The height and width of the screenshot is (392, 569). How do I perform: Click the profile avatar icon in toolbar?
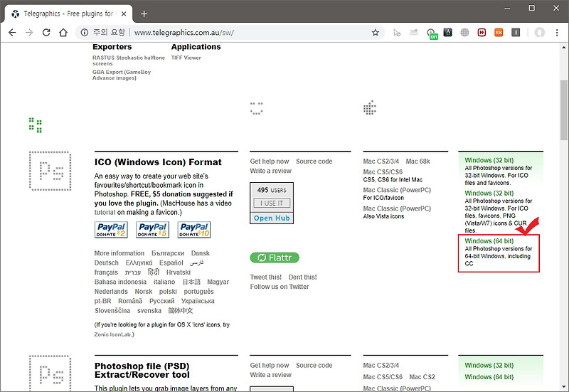pos(540,32)
